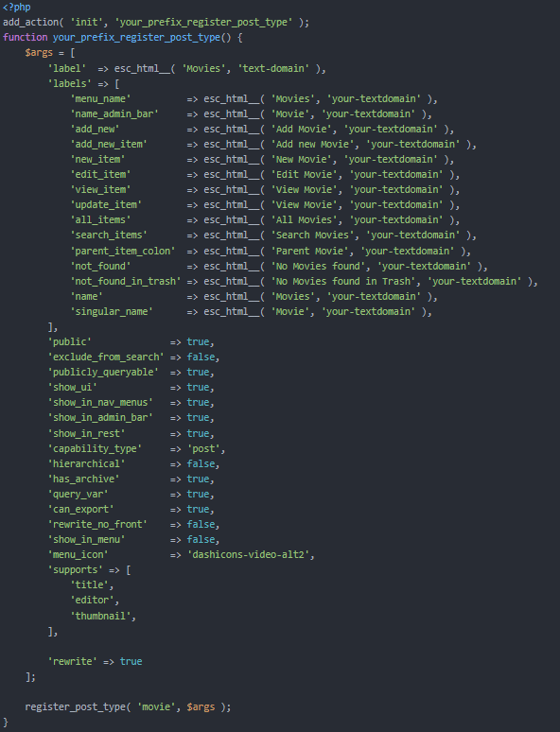The height and width of the screenshot is (732, 560).
Task: Click the 'add_new_item' key
Action: (109, 145)
